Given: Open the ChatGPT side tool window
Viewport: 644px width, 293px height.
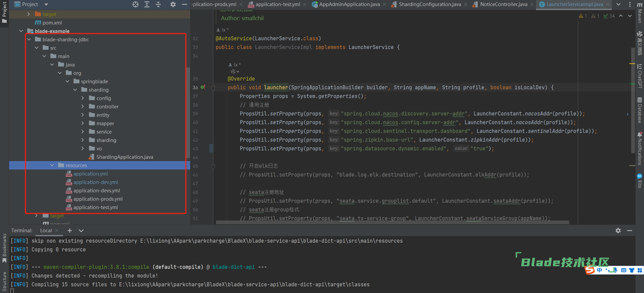Looking at the screenshot, I should coord(640,76).
